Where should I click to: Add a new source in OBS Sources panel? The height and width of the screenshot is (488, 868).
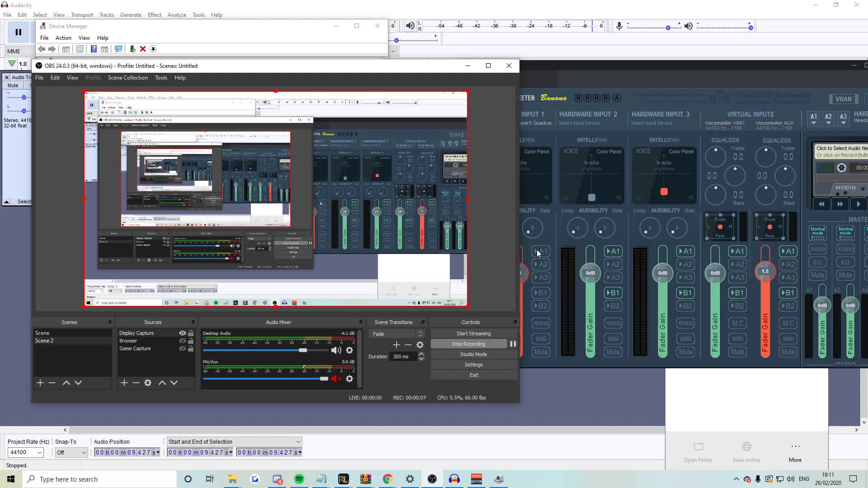(124, 383)
